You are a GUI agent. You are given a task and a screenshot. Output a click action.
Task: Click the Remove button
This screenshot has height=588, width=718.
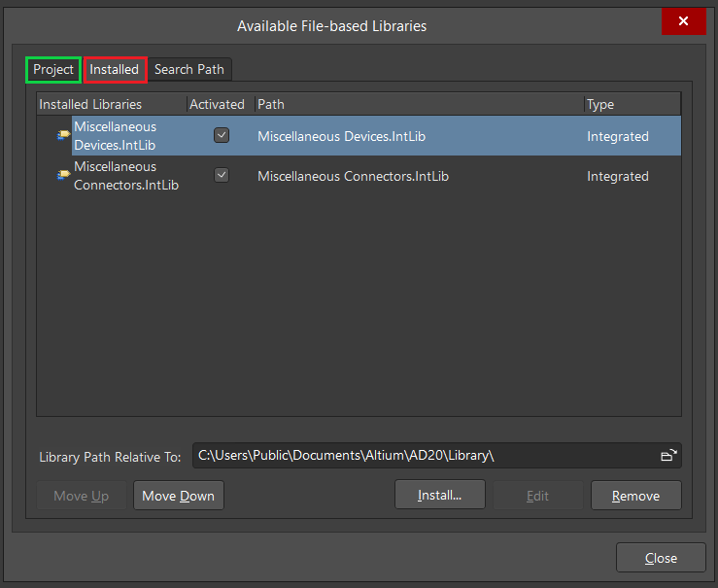tap(635, 496)
